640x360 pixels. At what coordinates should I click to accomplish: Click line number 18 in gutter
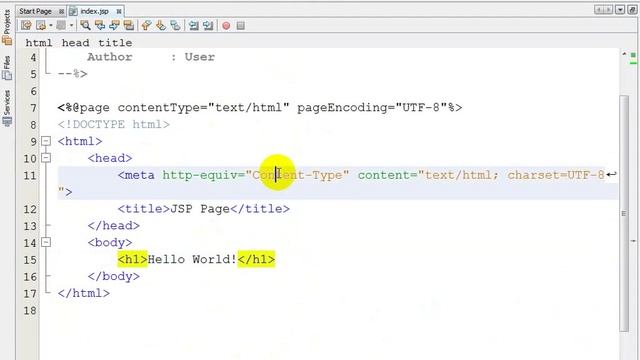coord(30,311)
